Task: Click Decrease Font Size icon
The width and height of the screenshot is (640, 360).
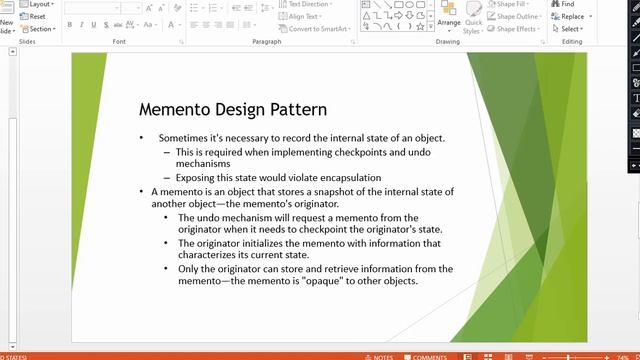Action: coord(161,8)
